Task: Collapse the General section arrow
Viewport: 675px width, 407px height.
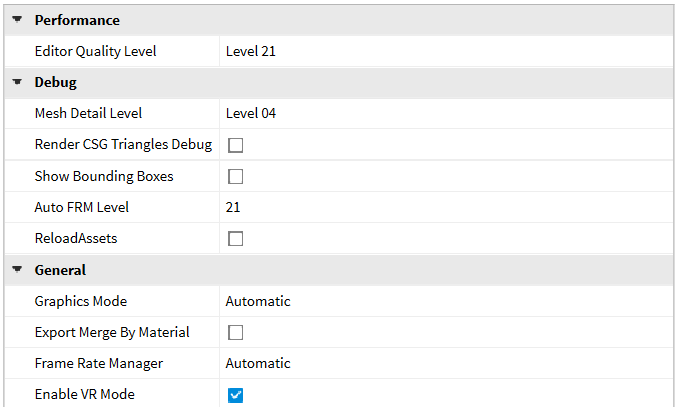Action: pos(17,270)
